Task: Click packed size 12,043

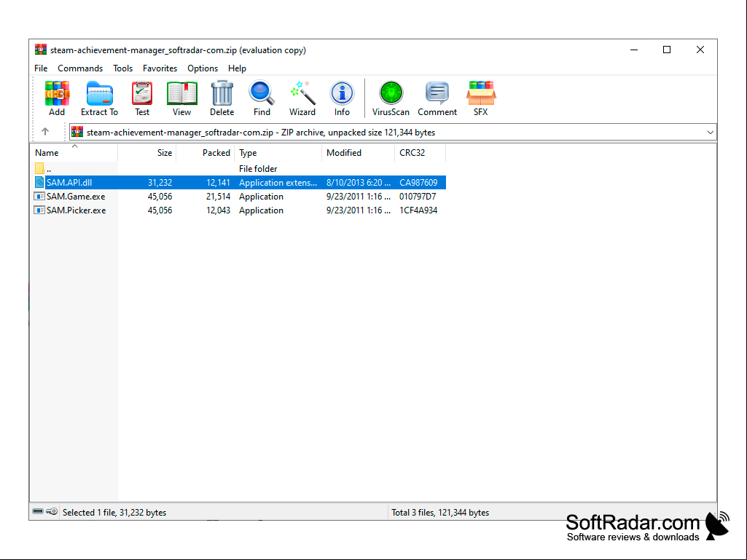Action: [x=218, y=210]
